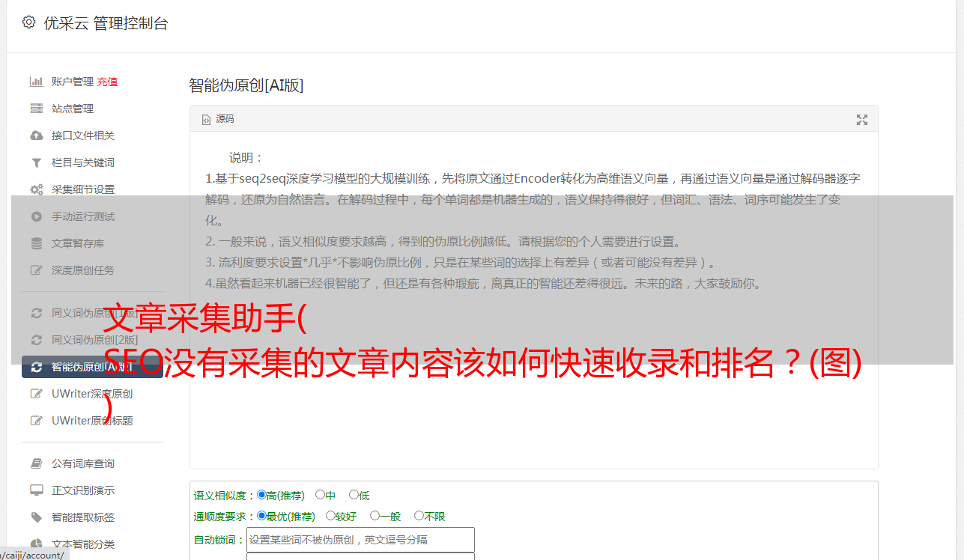Screen dimensions: 964x560
Task: Click the bar chart icon for 账户管理
Action: coord(36,82)
